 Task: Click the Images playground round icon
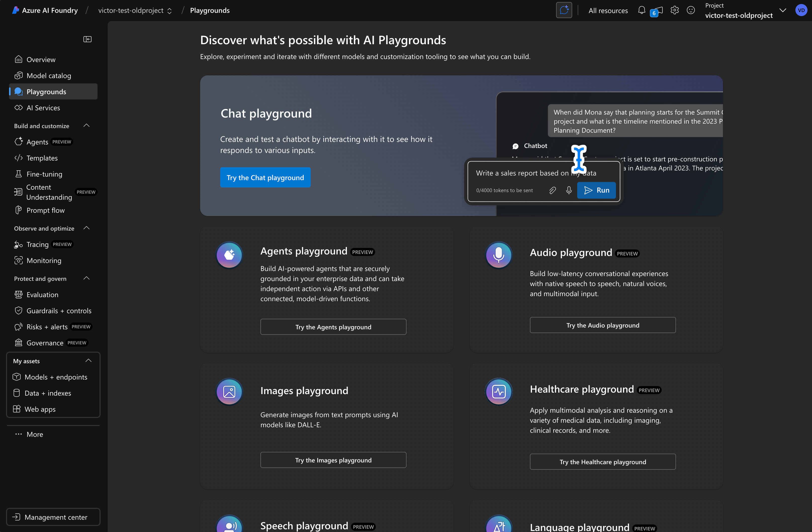point(229,392)
